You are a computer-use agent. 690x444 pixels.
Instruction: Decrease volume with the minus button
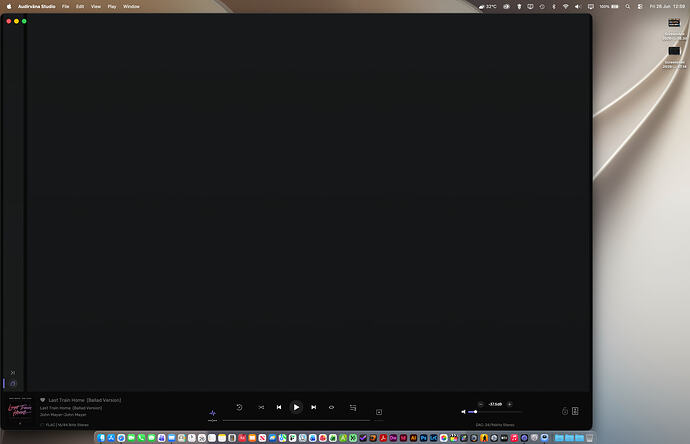click(x=481, y=404)
